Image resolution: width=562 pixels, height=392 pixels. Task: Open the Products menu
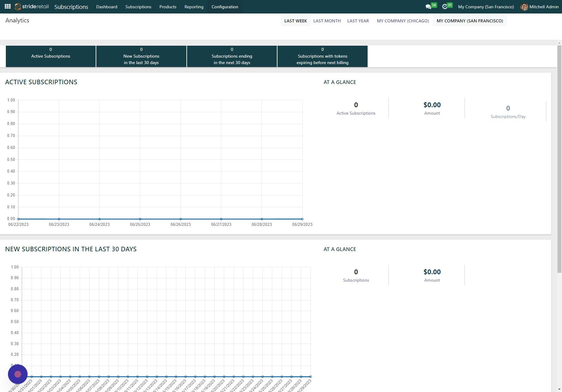168,7
